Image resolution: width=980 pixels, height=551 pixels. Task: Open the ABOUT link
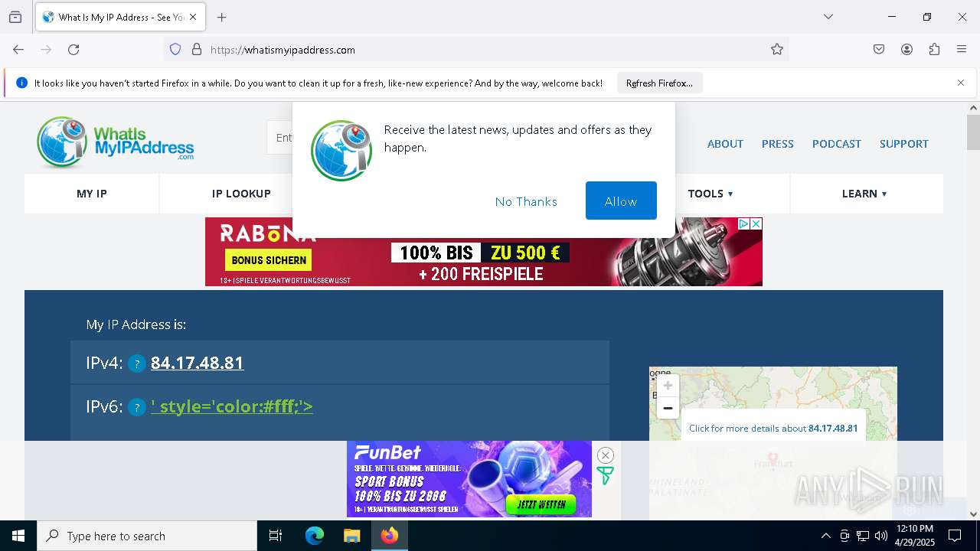coord(725,144)
